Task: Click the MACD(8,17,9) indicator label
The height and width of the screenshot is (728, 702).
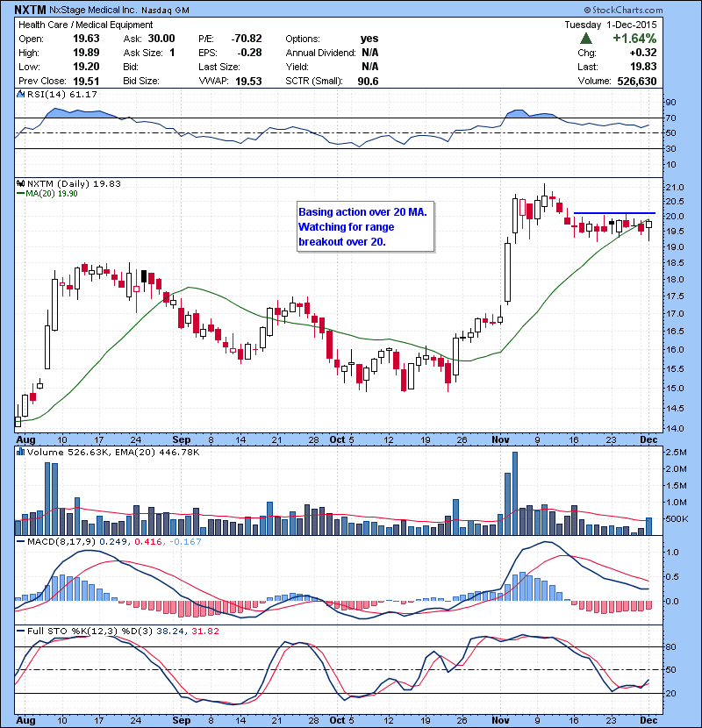Action: pyautogui.click(x=61, y=541)
